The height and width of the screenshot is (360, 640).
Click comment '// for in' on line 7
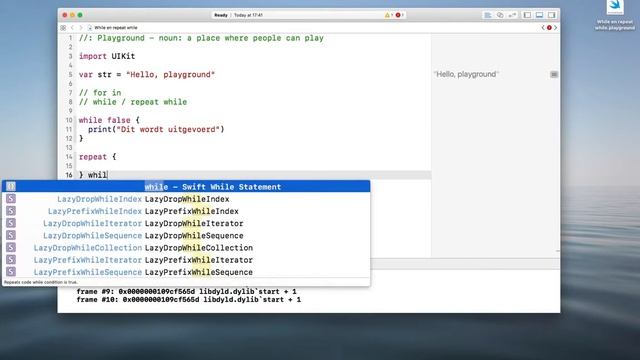(x=100, y=93)
